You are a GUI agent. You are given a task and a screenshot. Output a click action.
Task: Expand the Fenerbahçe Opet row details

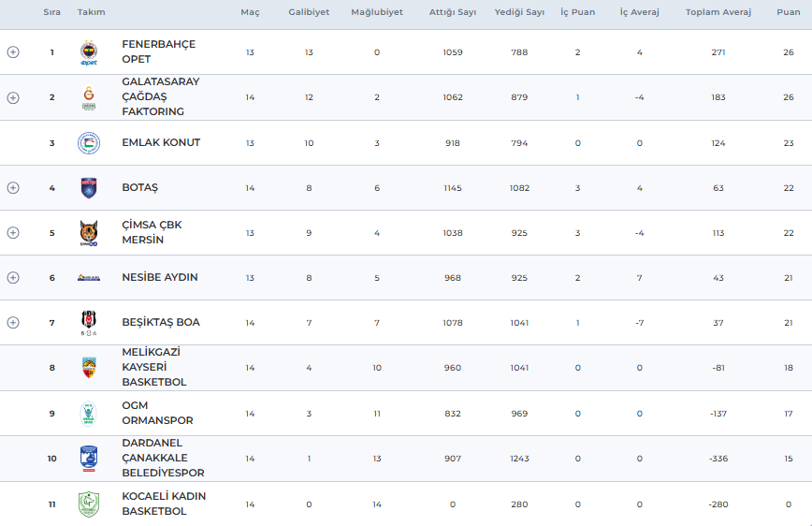13,52
